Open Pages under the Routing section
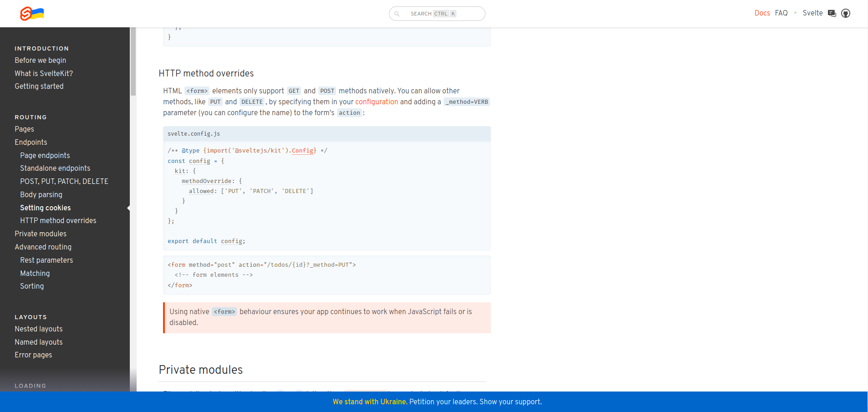The width and height of the screenshot is (868, 412). (x=24, y=129)
